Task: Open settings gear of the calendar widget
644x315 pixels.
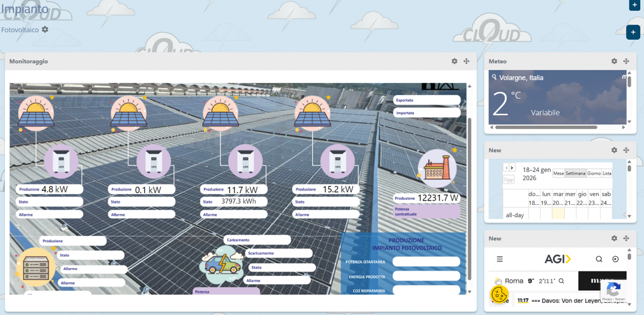Action: [x=614, y=150]
